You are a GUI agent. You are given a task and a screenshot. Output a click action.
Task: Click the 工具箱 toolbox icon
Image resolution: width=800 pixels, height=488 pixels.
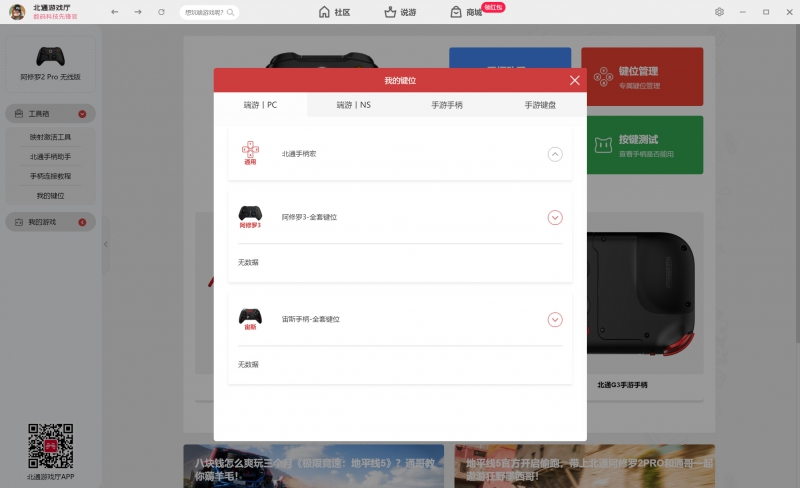(19, 113)
